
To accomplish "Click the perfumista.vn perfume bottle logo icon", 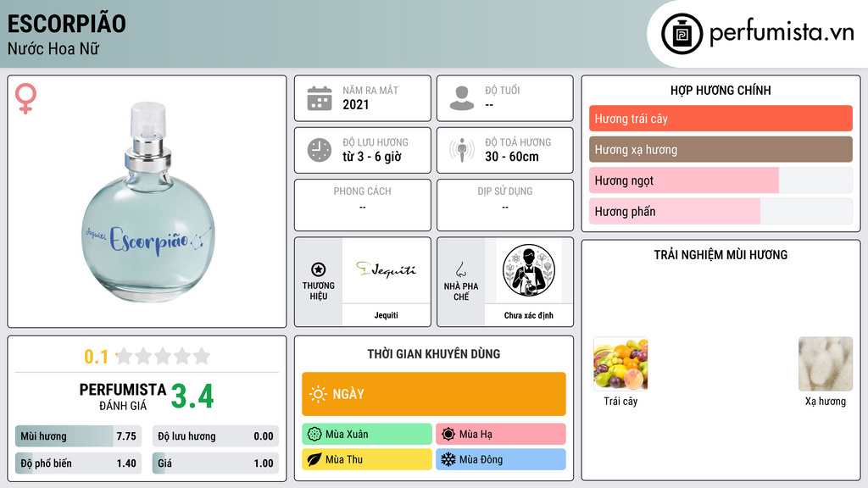I will click(682, 34).
